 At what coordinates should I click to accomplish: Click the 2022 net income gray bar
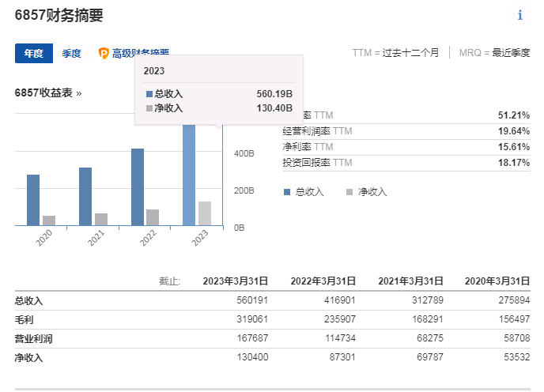click(153, 217)
